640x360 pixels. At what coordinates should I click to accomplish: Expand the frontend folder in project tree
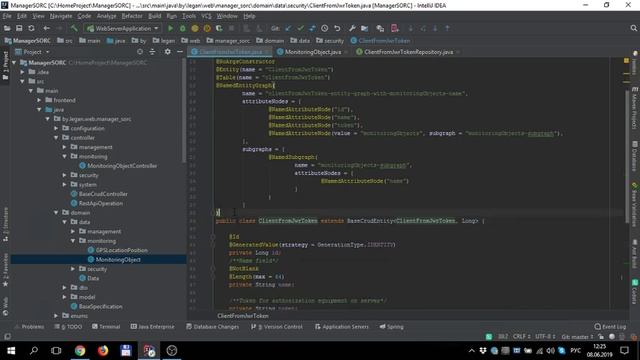(x=39, y=100)
